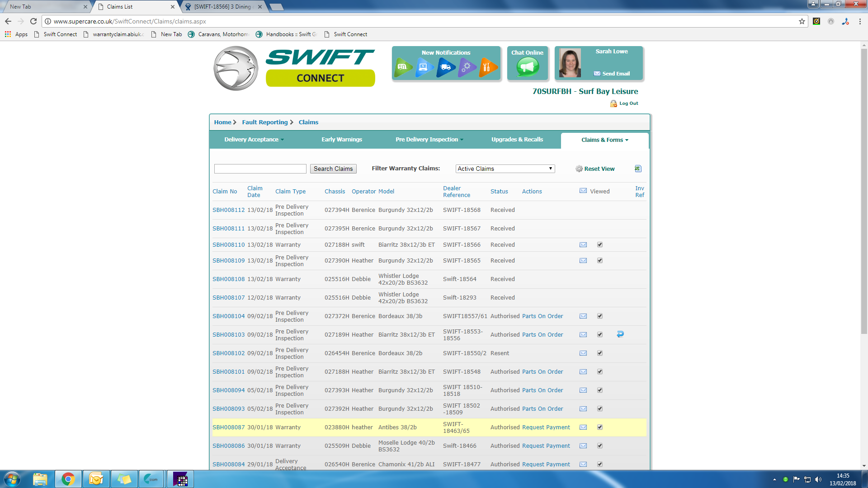Image resolution: width=868 pixels, height=488 pixels.
Task: Click the blue delivery truck notification icon
Action: tap(445, 67)
